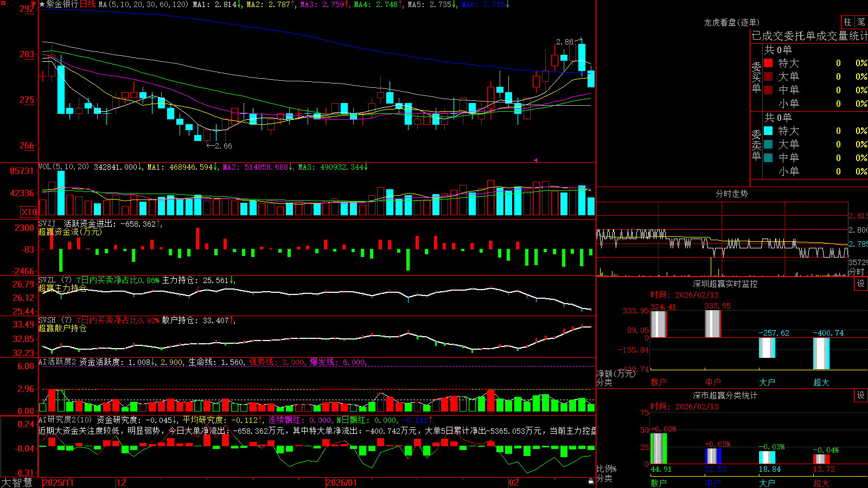The height and width of the screenshot is (488, 868).
Task: Click the 292 price axis label
Action: [x=27, y=9]
